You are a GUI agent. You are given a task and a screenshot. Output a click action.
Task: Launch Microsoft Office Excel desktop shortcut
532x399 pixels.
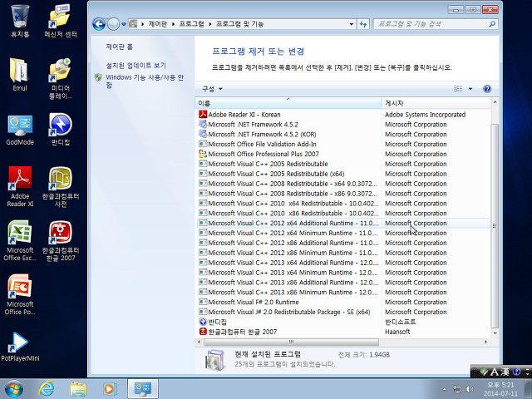20,240
